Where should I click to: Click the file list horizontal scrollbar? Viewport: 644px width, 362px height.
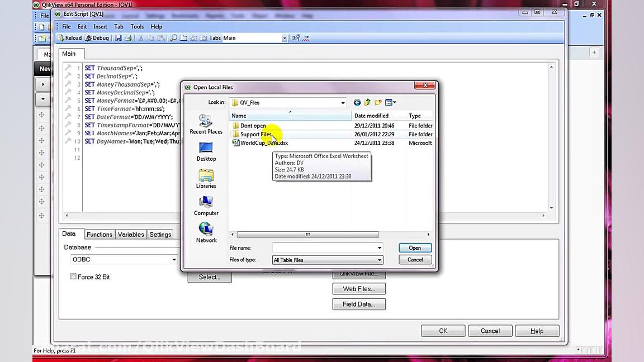point(308,235)
